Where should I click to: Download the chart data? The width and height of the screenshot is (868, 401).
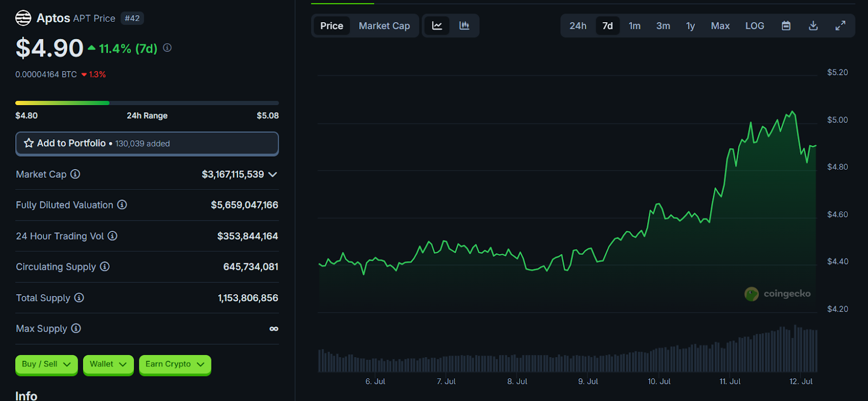tap(813, 25)
